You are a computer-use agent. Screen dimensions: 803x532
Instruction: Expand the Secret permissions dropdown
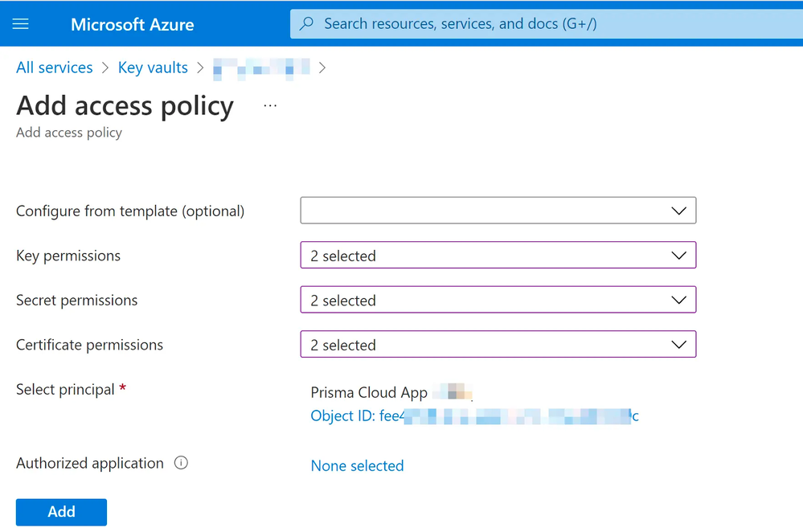(498, 300)
